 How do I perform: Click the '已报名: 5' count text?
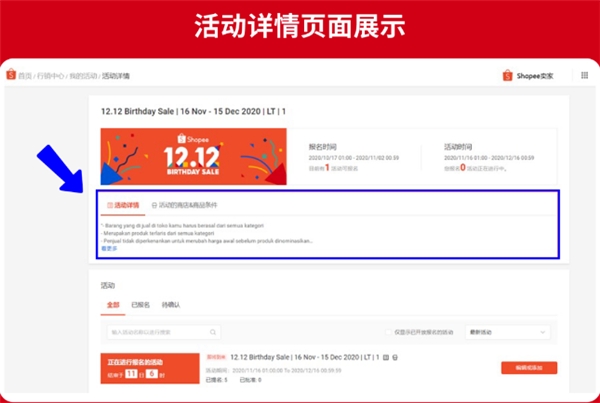point(217,380)
